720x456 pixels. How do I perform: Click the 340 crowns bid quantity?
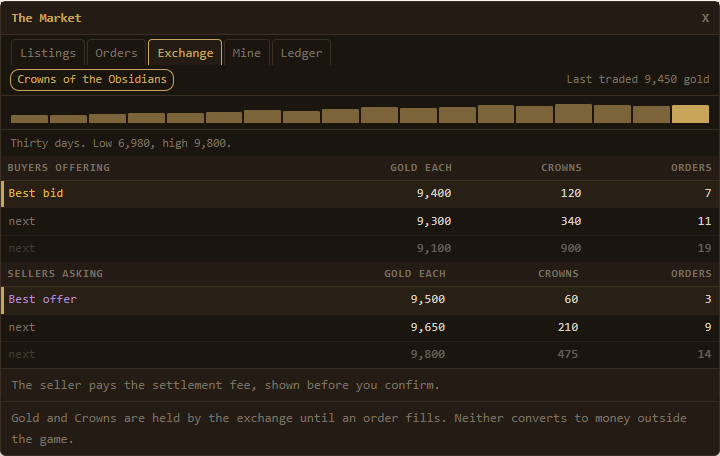pyautogui.click(x=571, y=221)
